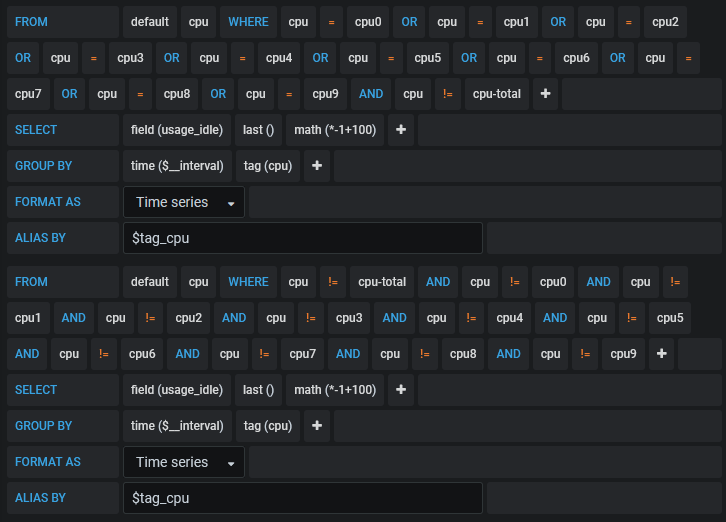Open second query's Format As Time series dropdown
This screenshot has height=522, width=726.
point(184,462)
